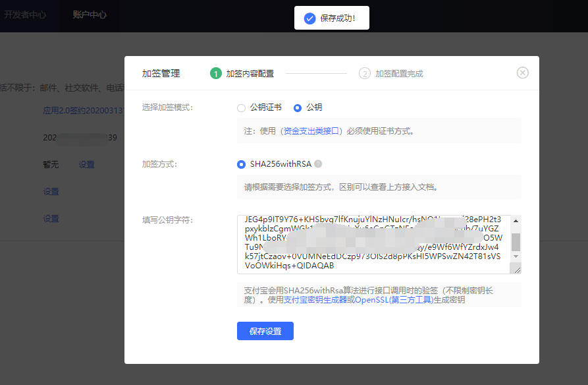Click the question mark help icon beside SHA256withRSA
The height and width of the screenshot is (385, 588).
tap(318, 164)
